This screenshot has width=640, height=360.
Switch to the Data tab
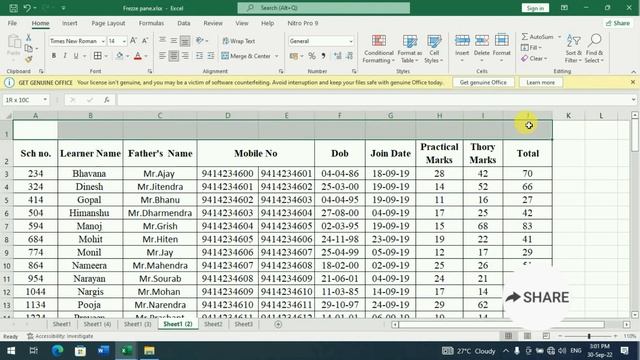pos(184,23)
